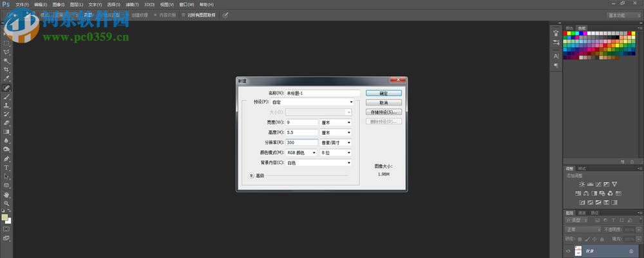
Task: Add Levels adjustment (histogram icon)
Action: point(590,184)
